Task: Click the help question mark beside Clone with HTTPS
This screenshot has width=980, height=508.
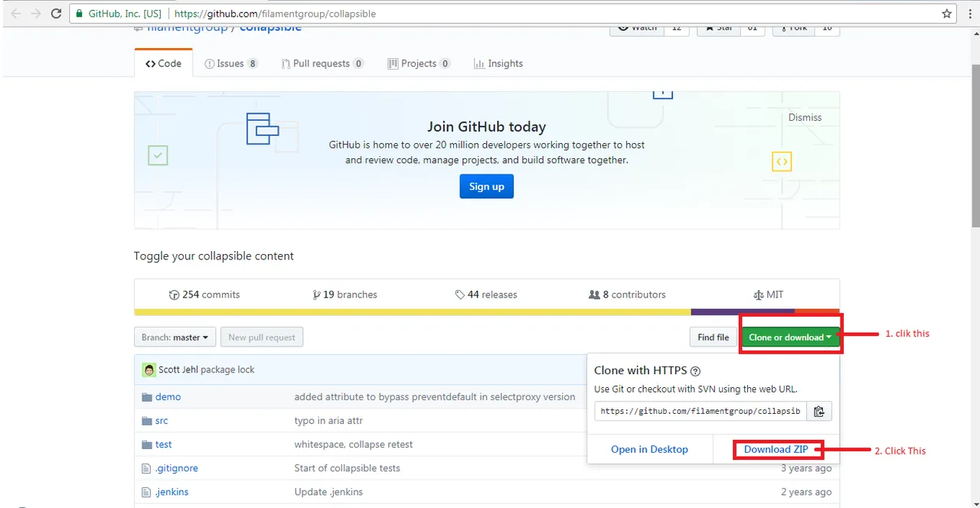Action: [x=695, y=371]
